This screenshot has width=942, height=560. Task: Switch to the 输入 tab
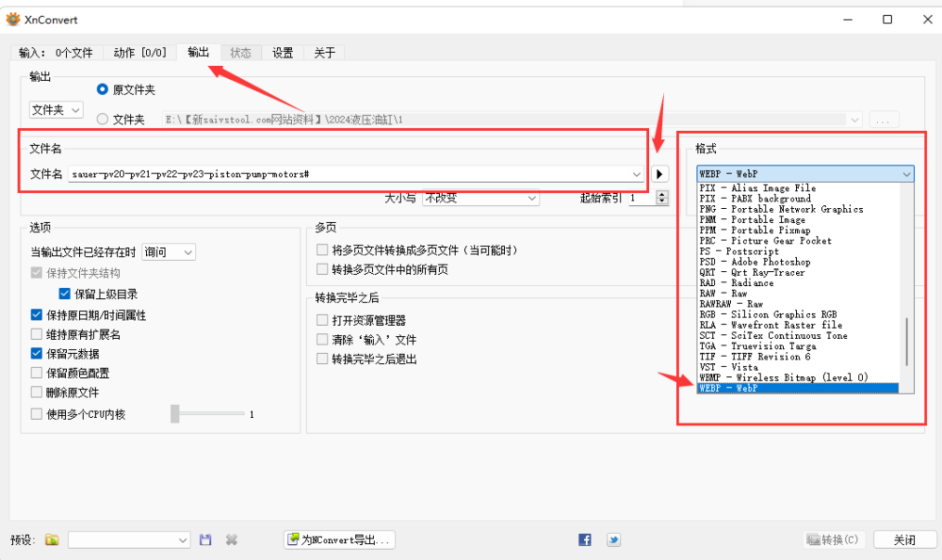pos(56,53)
